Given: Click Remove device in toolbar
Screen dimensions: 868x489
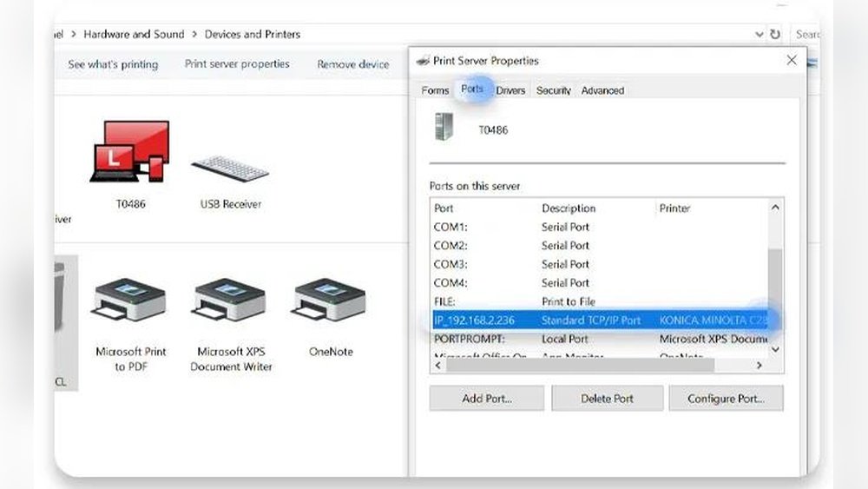Looking at the screenshot, I should tap(352, 64).
